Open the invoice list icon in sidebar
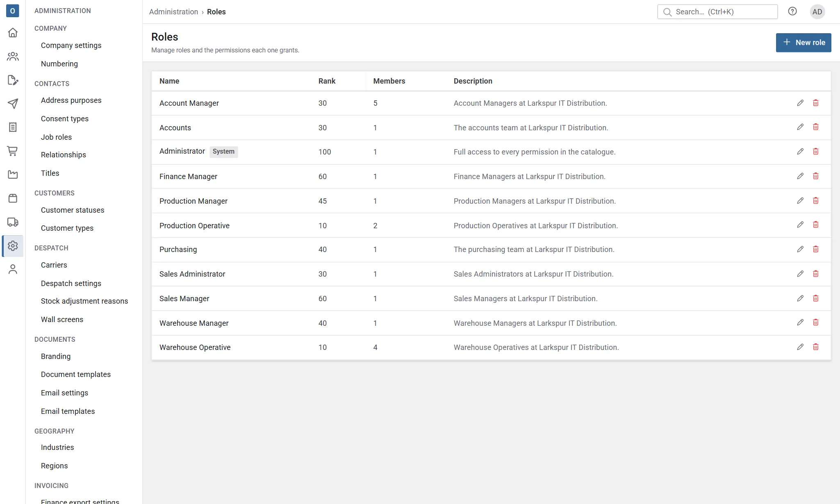The height and width of the screenshot is (504, 840). [13, 127]
